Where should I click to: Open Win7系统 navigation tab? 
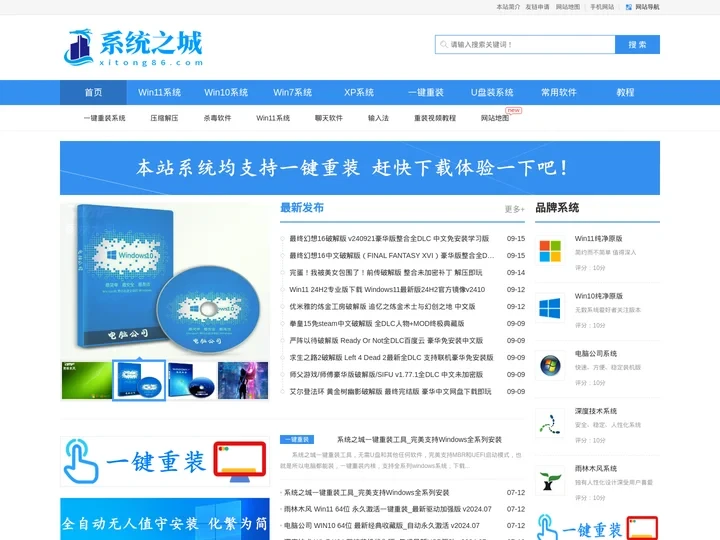tap(292, 92)
